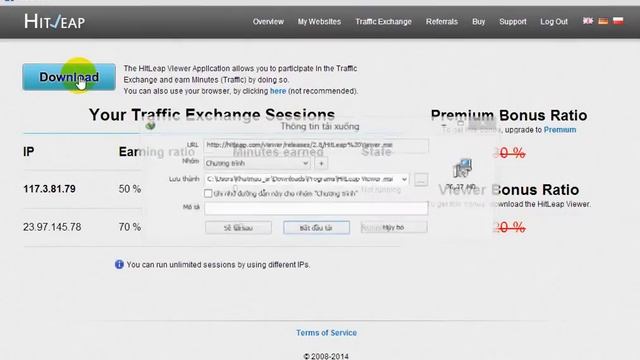The height and width of the screenshot is (360, 640).
Task: Click the © 2008-2014 footer text
Action: [326, 356]
